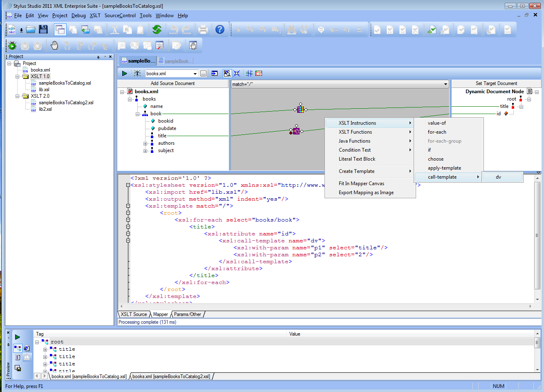Toggle the hand breakpoint icon in debug toolbar
This screenshot has height=392, width=544.
(x=54, y=45)
